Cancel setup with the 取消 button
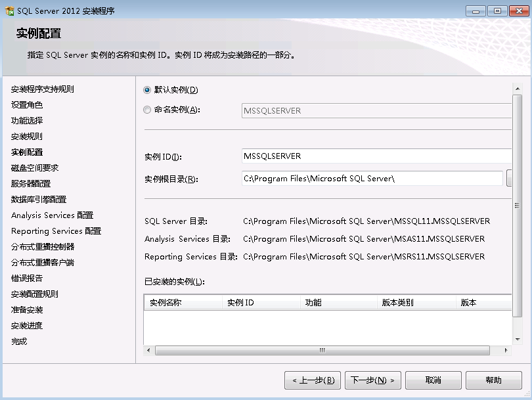The height and width of the screenshot is (400, 532). click(x=433, y=380)
